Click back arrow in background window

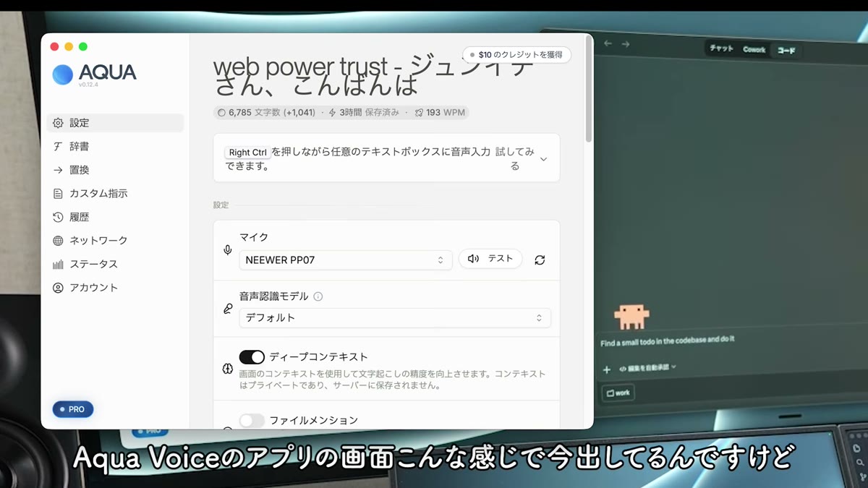[608, 43]
